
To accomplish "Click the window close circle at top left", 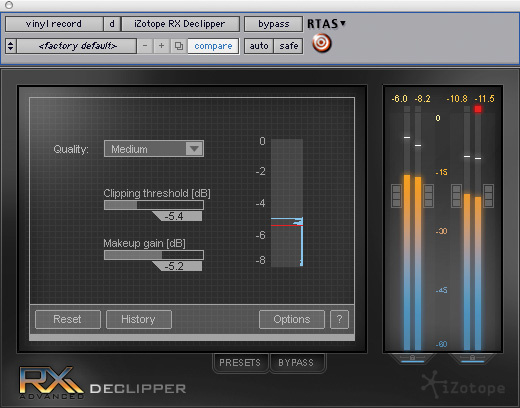I will [9, 5].
